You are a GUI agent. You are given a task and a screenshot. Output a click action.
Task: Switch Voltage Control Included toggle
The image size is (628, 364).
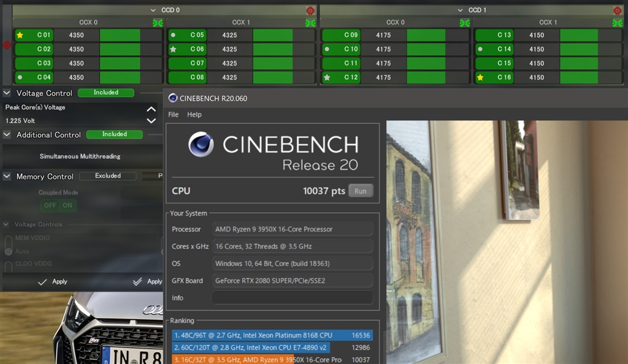click(x=105, y=93)
